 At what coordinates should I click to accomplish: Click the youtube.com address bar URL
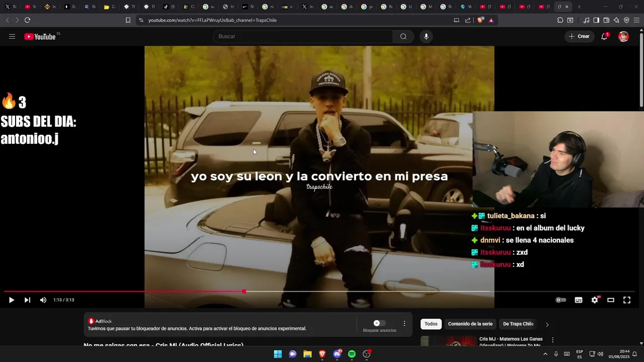[x=212, y=20]
